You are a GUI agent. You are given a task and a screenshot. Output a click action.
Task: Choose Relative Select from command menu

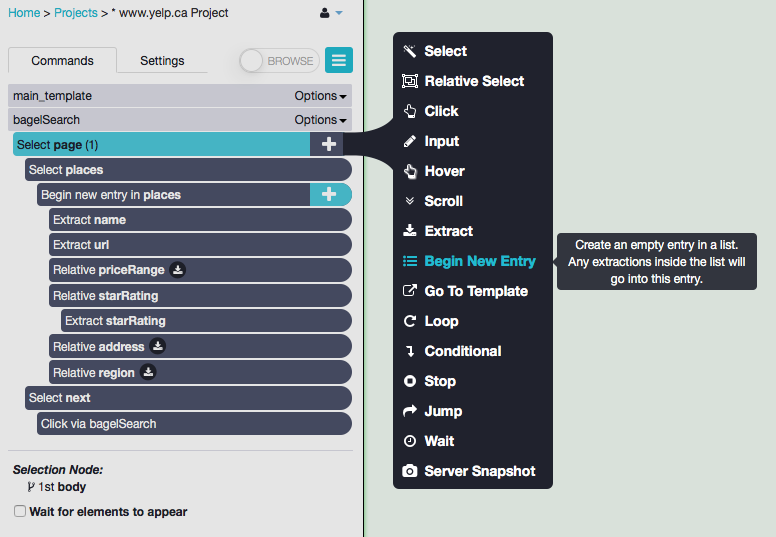click(473, 81)
